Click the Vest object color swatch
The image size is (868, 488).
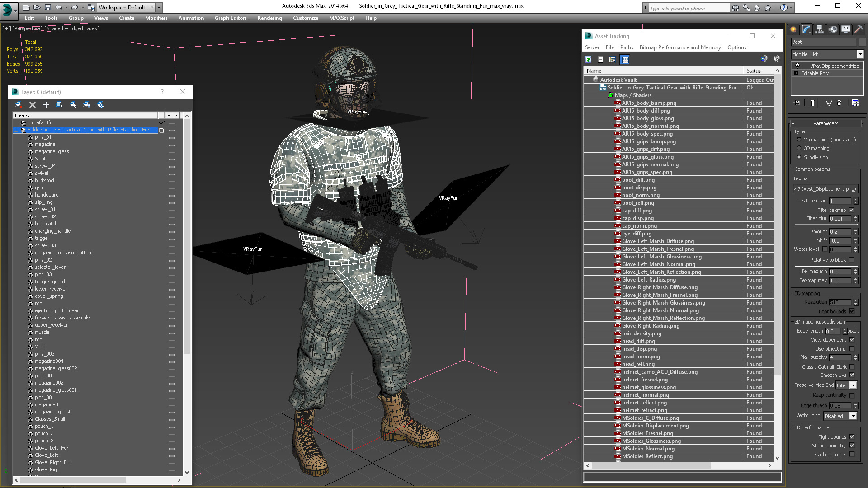pos(862,42)
